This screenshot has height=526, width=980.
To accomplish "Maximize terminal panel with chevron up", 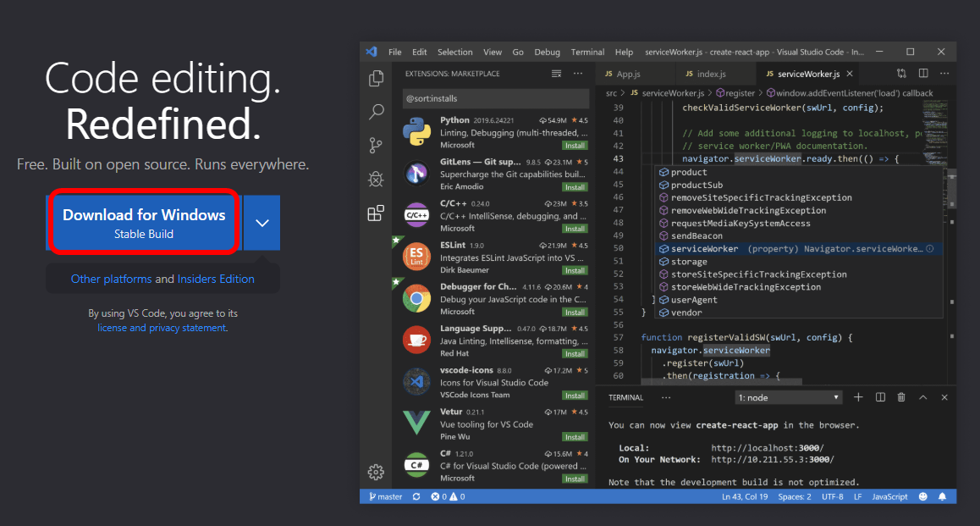I will (922, 397).
